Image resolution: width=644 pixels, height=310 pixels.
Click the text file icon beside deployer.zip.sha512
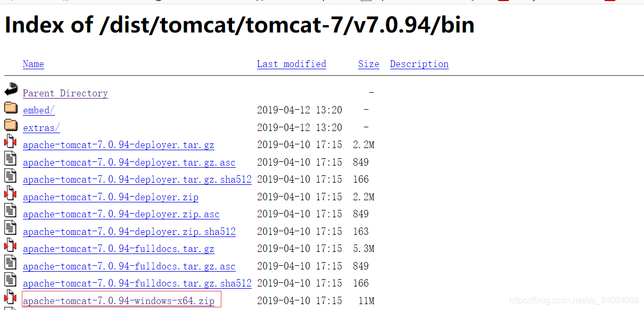[x=11, y=229]
